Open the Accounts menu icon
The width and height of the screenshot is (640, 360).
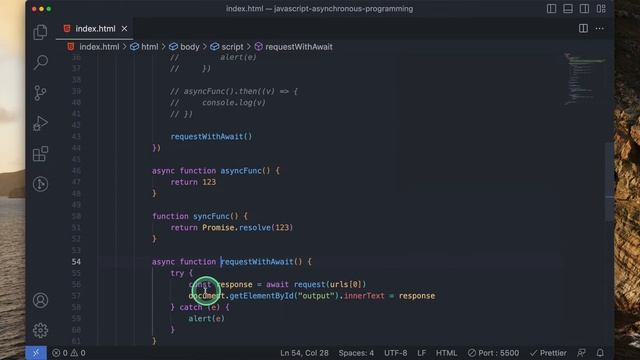[40, 300]
